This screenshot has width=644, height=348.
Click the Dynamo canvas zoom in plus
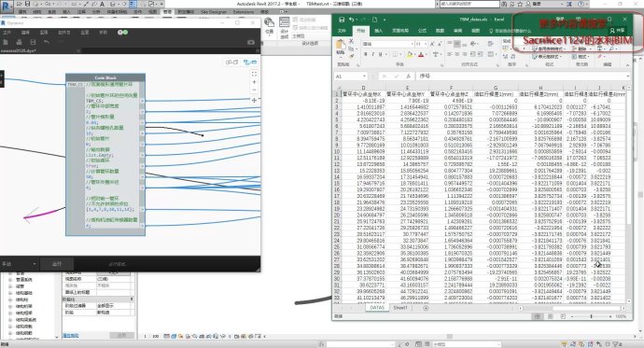tap(254, 82)
